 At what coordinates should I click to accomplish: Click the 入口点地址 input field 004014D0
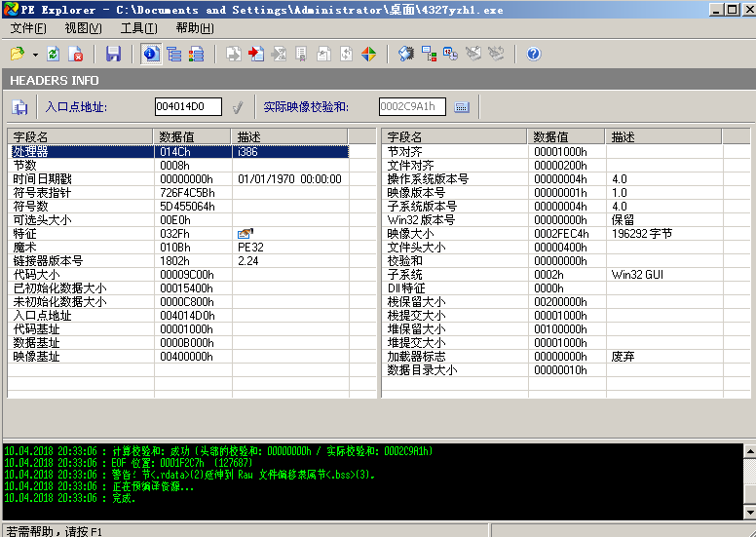coord(188,106)
